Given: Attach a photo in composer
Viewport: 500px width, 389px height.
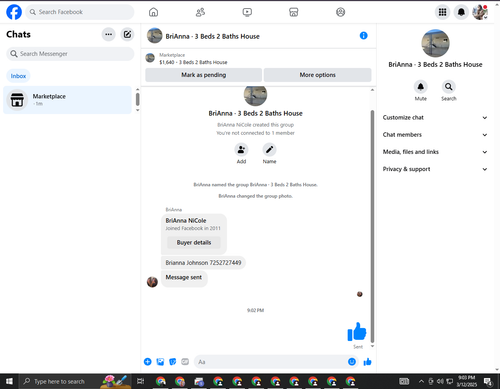Looking at the screenshot, I should coord(160,362).
